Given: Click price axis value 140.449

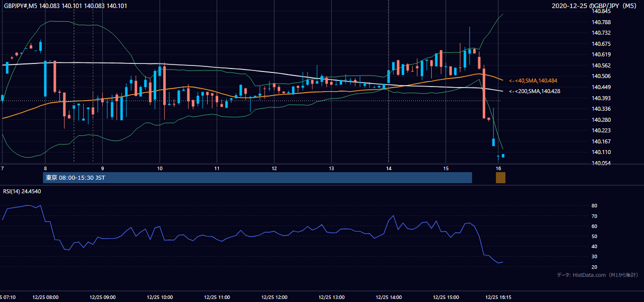Looking at the screenshot, I should [x=601, y=87].
